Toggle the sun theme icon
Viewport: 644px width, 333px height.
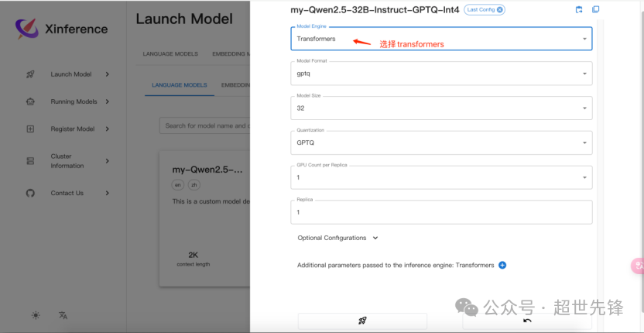36,315
